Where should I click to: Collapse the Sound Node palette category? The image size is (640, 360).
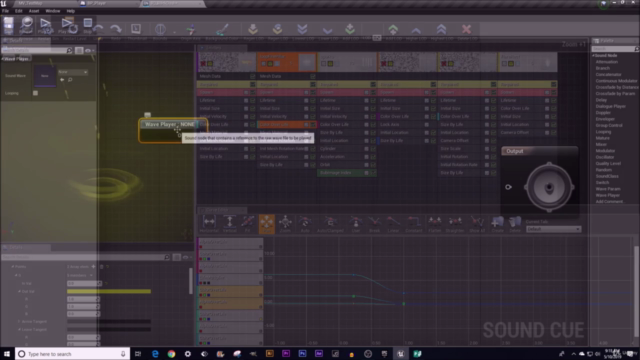594,56
